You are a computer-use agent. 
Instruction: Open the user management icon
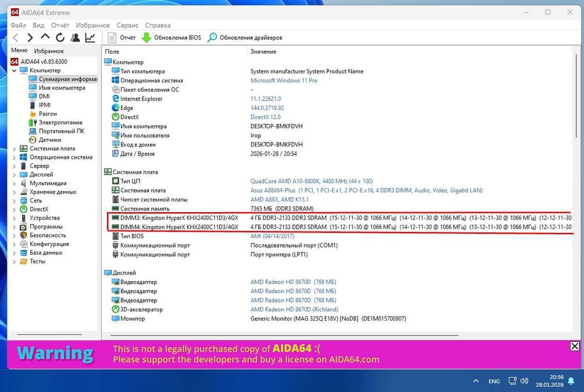pos(75,37)
